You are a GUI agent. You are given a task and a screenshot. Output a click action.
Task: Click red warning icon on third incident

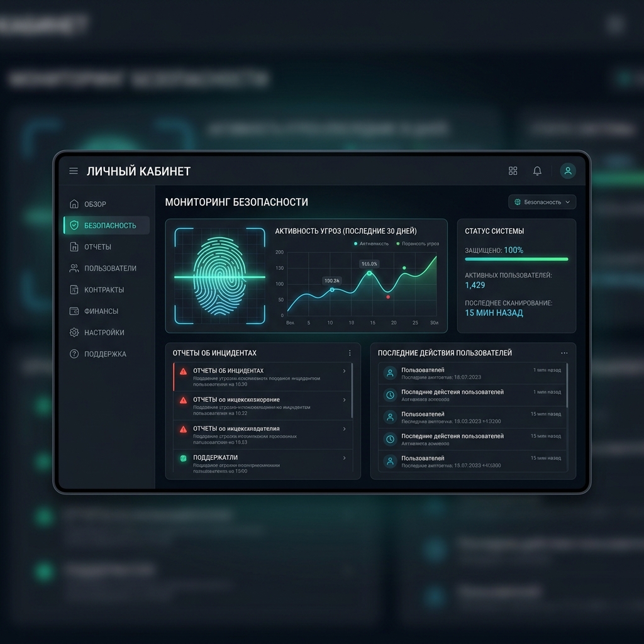click(x=184, y=429)
